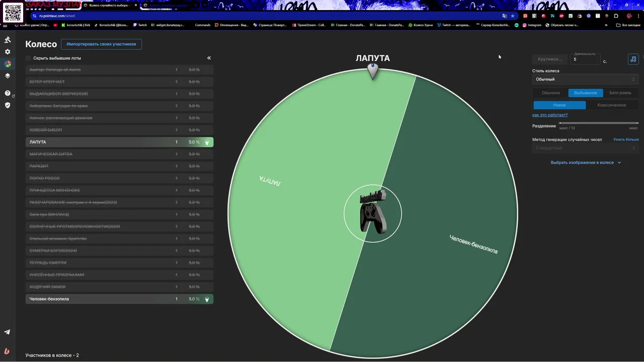Click the wheel center gamepad image
The height and width of the screenshot is (362, 644).
(x=373, y=213)
